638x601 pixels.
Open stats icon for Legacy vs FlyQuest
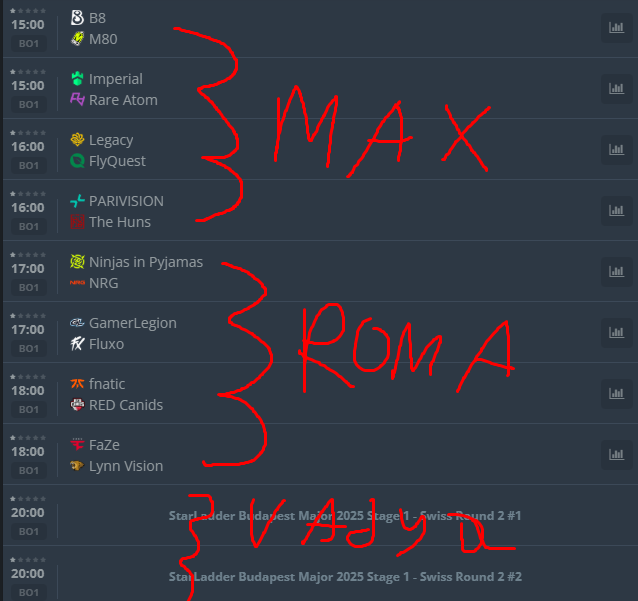pyautogui.click(x=616, y=150)
